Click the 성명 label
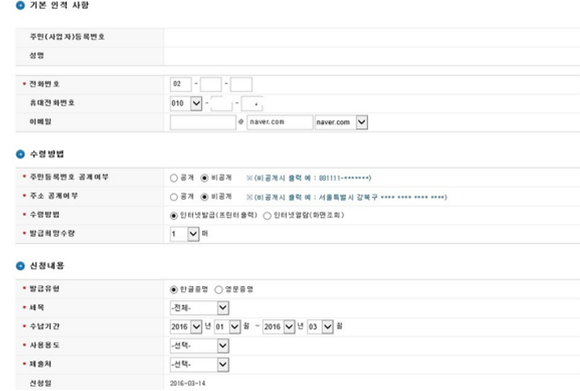580x391 pixels. click(37, 55)
